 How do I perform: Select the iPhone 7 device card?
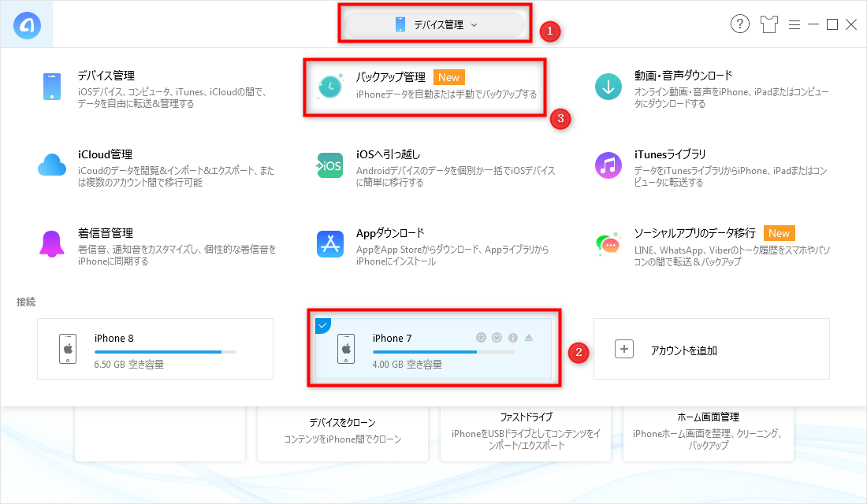[x=433, y=349]
